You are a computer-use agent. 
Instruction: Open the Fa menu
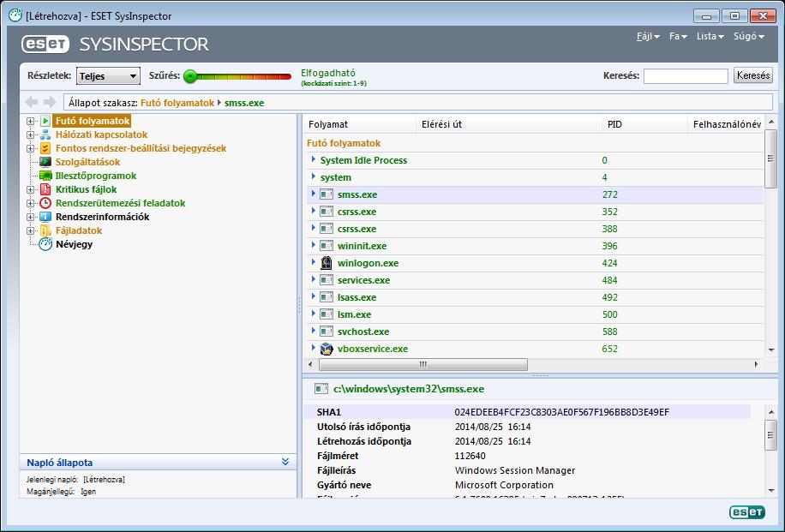(678, 36)
